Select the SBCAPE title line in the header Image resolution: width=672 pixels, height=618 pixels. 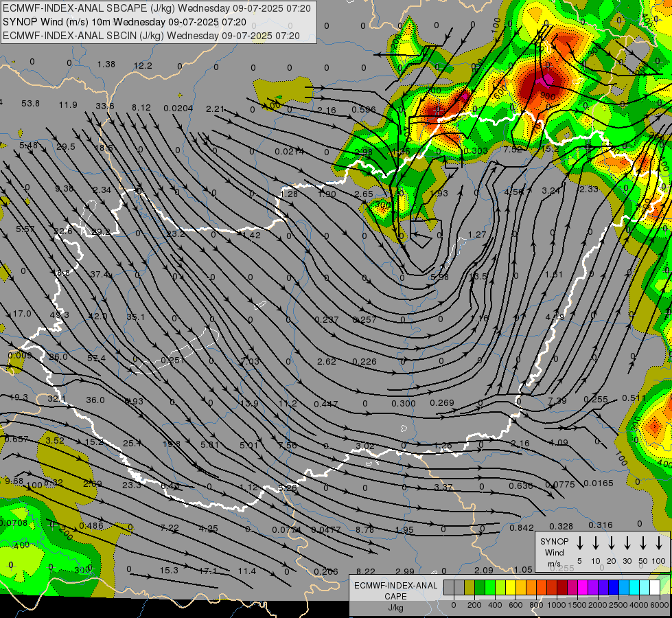[x=157, y=8]
